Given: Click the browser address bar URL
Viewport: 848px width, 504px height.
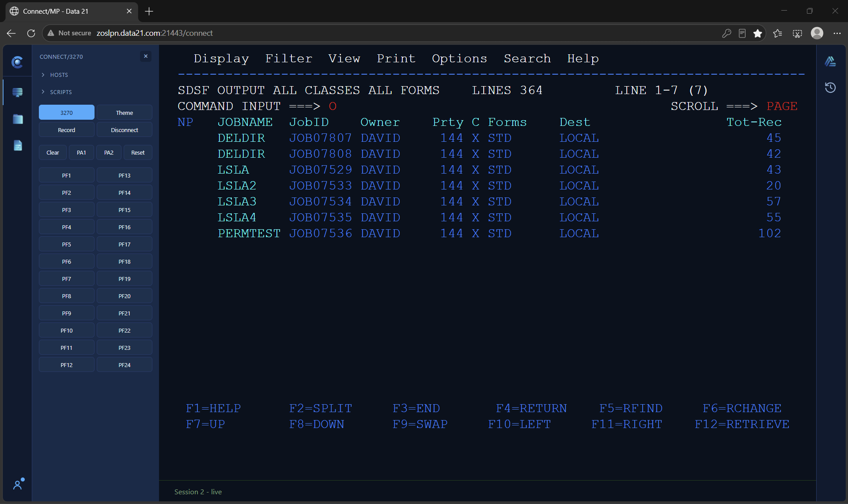Looking at the screenshot, I should click(x=155, y=33).
